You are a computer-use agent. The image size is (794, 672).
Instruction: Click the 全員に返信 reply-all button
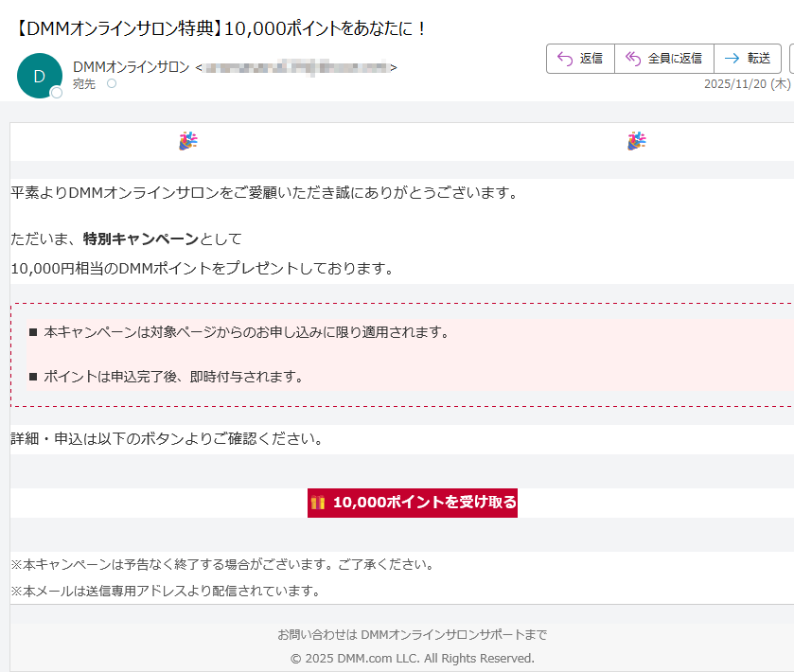pyautogui.click(x=663, y=59)
